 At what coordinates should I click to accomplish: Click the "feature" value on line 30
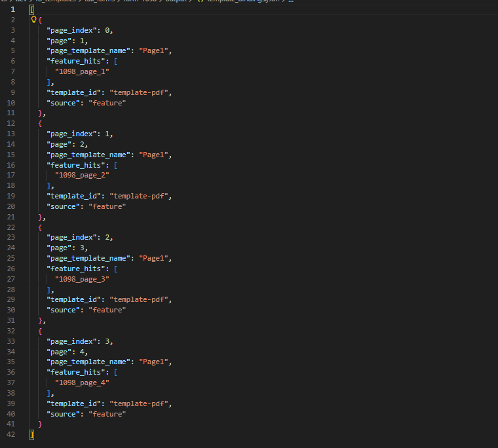107,310
